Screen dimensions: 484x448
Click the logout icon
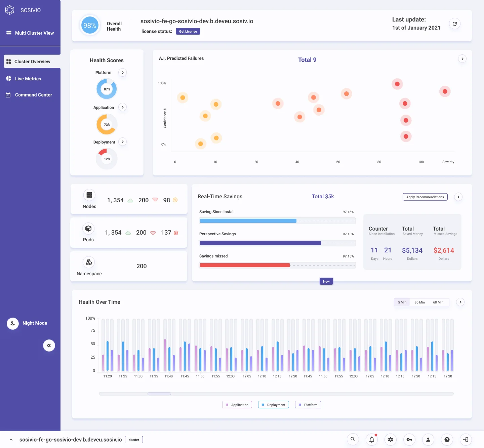466,439
